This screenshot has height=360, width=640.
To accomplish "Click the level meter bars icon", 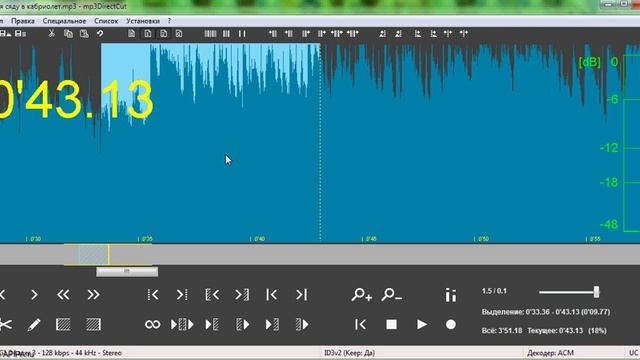I will click(451, 295).
